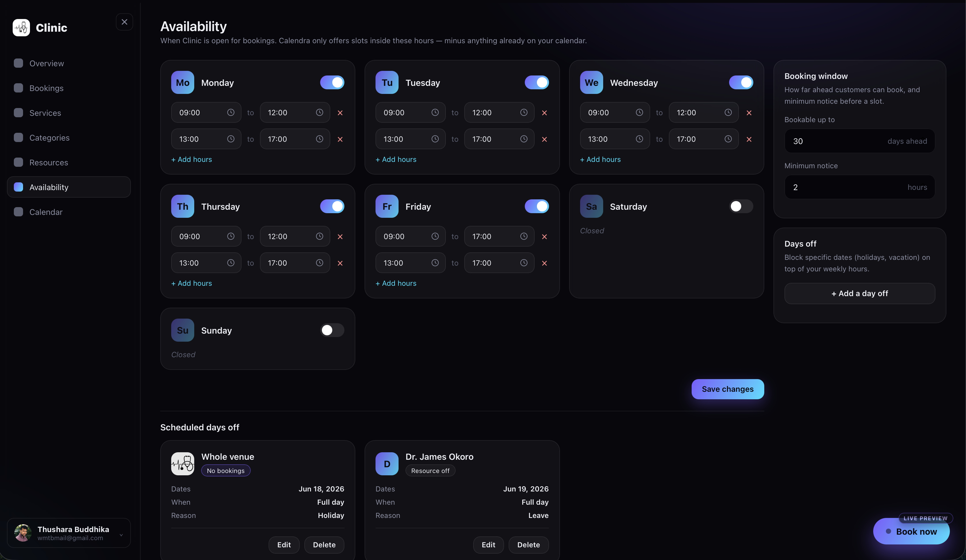Screen dimensions: 966x560
Task: Close the sidebar with the X button
Action: [x=124, y=22]
